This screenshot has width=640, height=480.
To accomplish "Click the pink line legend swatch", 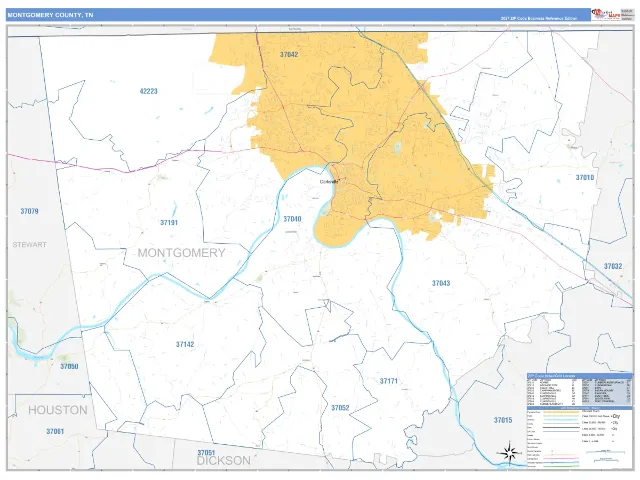I will pyautogui.click(x=561, y=458).
